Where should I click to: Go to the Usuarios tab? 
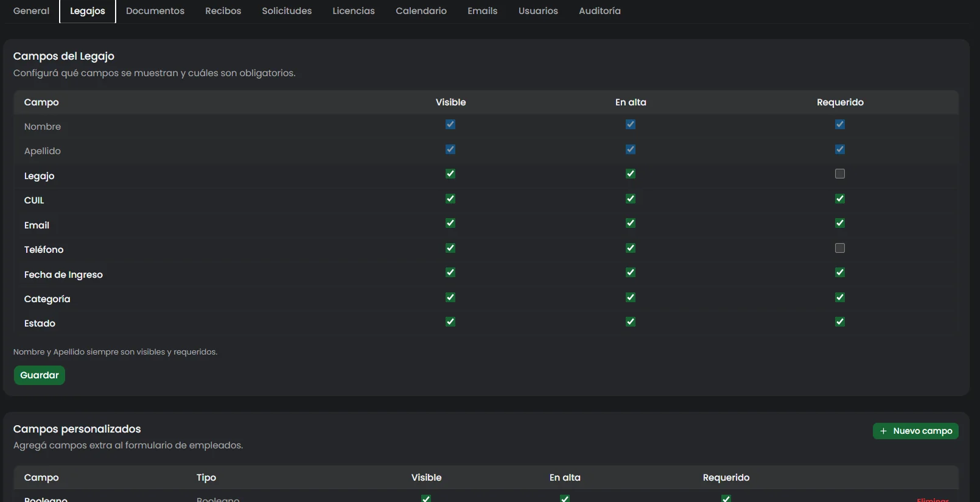(538, 11)
